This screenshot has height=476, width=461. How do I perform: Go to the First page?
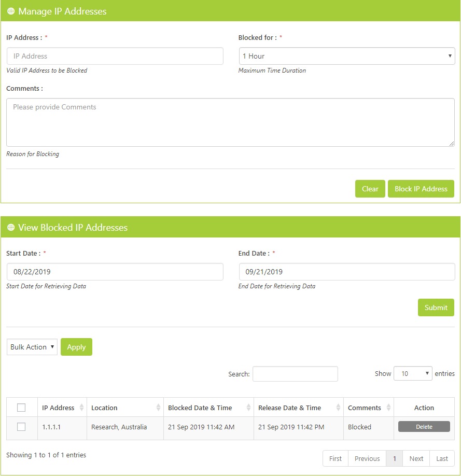[336, 458]
